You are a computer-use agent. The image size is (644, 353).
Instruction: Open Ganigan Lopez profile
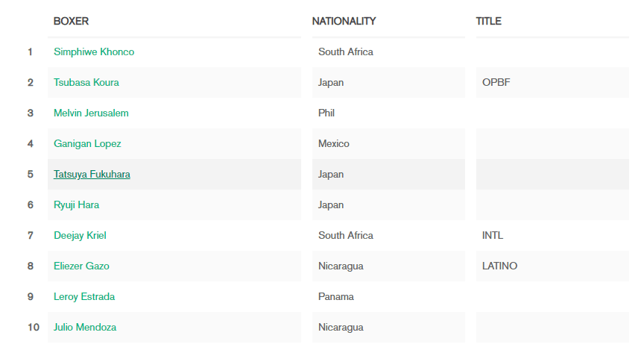coord(87,143)
